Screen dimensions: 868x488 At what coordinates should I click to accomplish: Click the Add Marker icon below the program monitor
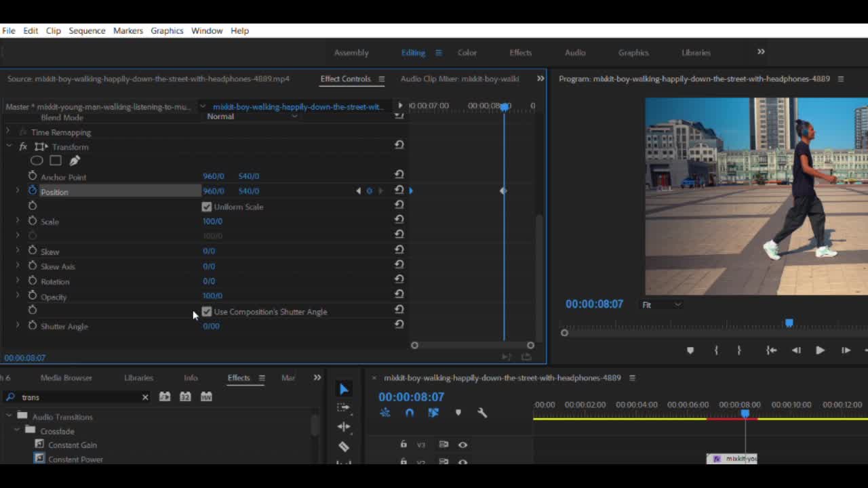coord(690,350)
